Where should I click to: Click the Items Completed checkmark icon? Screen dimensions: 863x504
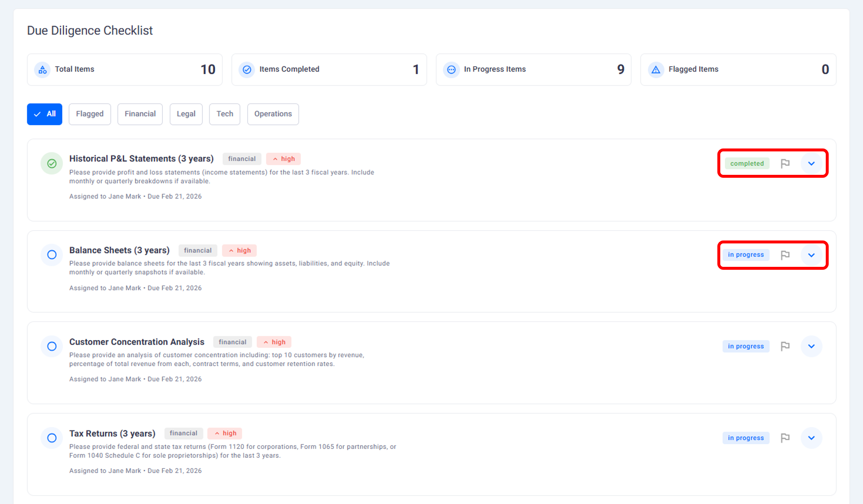pyautogui.click(x=247, y=70)
